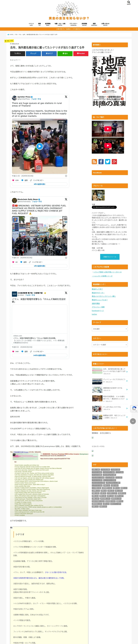Open 連鎖倒産の足音来てますね entry

click(110, 389)
